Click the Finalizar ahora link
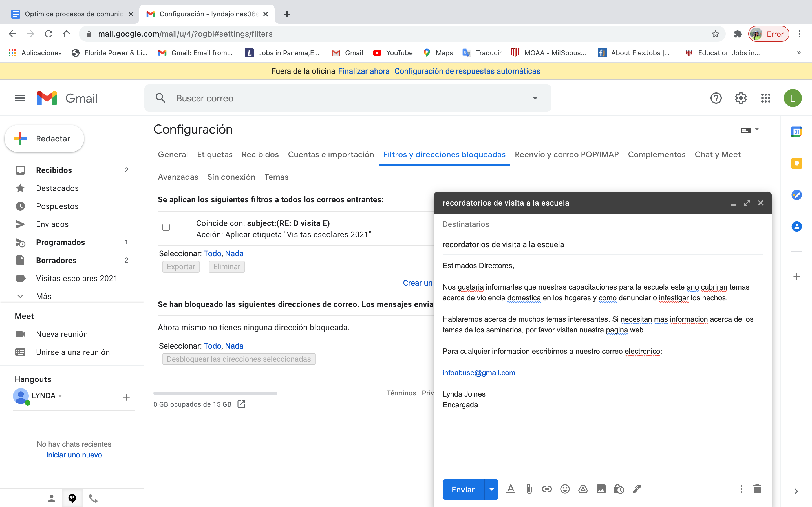Image resolution: width=812 pixels, height=507 pixels. point(364,71)
